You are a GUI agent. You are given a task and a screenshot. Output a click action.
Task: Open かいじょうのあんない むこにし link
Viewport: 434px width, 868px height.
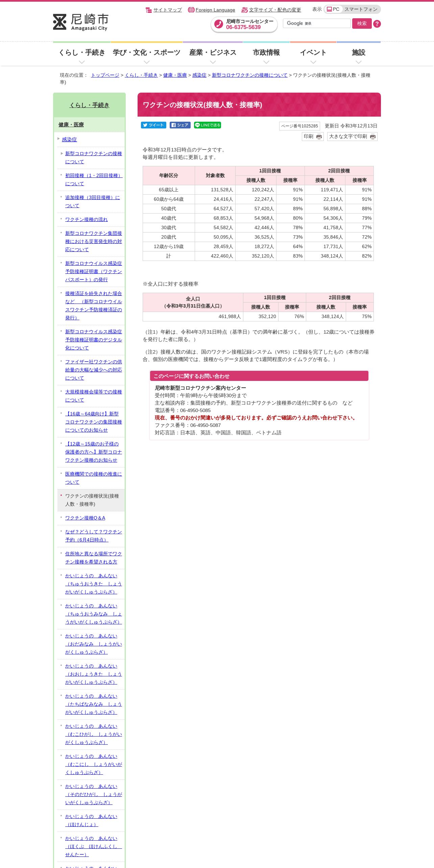coord(93,764)
